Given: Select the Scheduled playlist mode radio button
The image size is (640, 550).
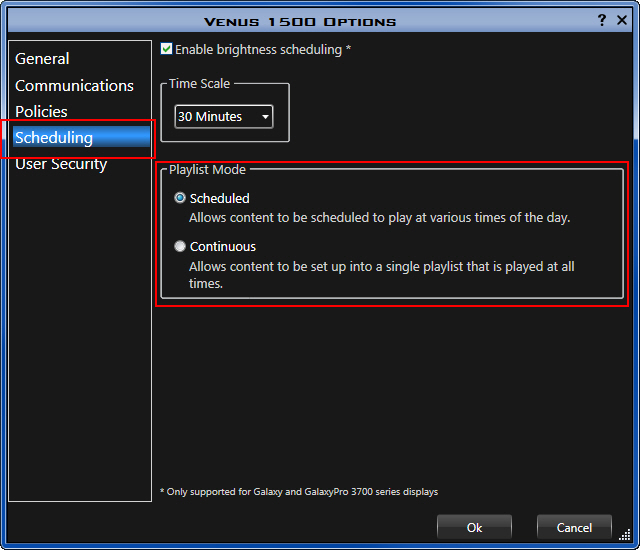Looking at the screenshot, I should click(180, 198).
